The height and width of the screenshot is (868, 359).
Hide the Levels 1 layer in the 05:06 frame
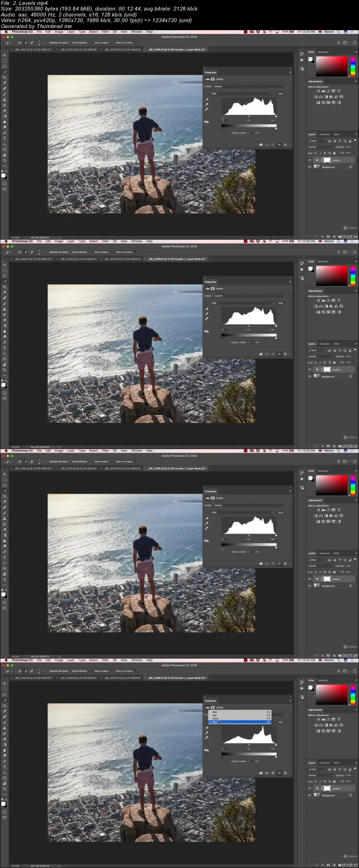pyautogui.click(x=310, y=369)
